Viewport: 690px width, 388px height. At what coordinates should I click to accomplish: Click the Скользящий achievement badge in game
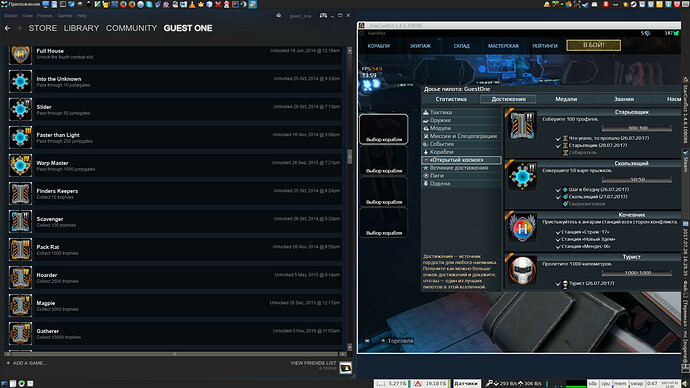522,176
